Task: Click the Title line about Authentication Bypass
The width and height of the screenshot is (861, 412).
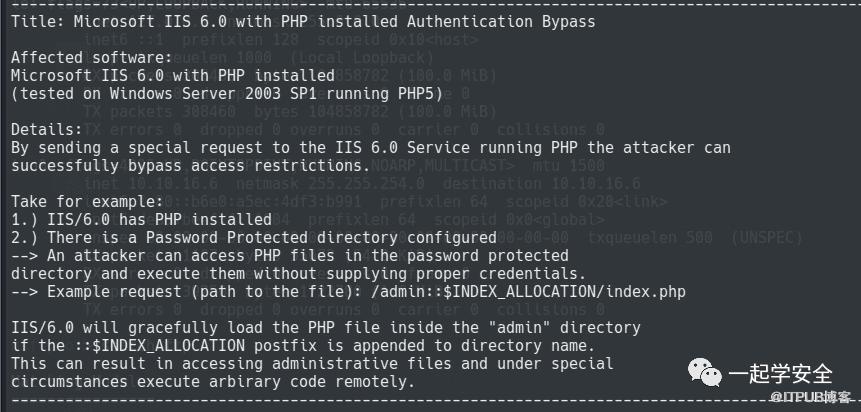Action: click(x=303, y=21)
